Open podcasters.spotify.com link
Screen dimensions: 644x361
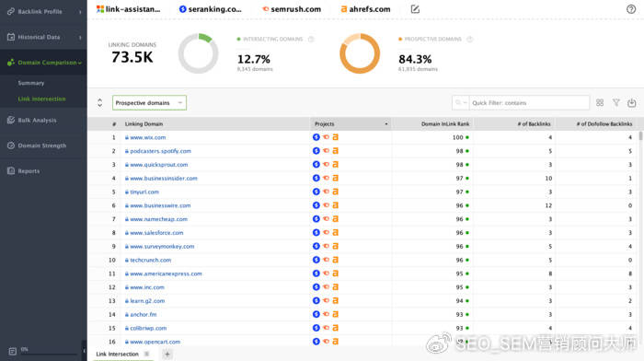pyautogui.click(x=161, y=151)
